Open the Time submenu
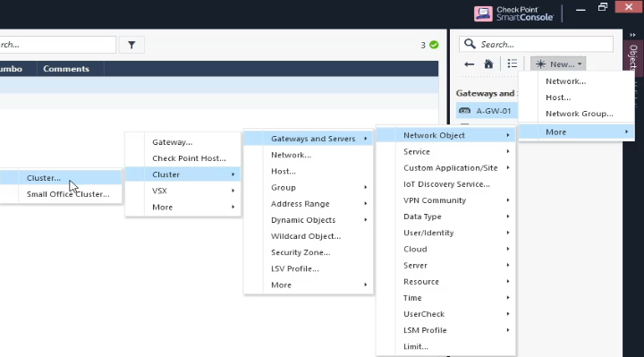This screenshot has height=357, width=644. [445, 298]
